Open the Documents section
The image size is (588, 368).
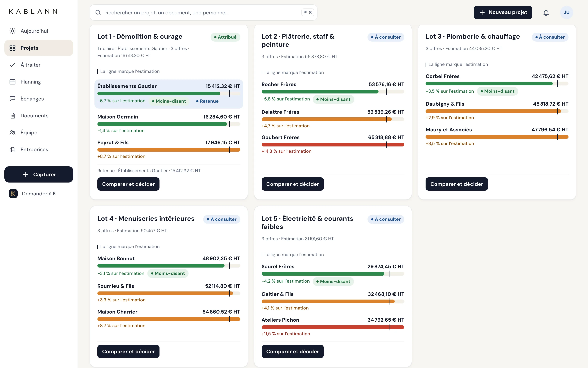click(39, 116)
